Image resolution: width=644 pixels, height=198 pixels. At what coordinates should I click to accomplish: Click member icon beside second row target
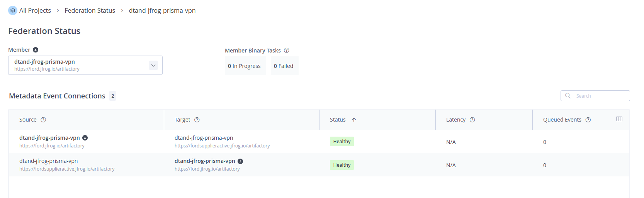[240, 161]
